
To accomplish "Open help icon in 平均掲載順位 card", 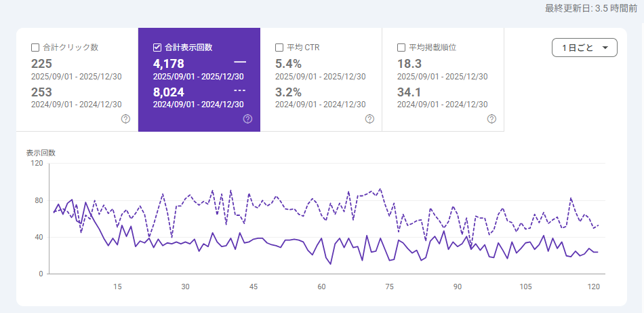I will pyautogui.click(x=491, y=119).
